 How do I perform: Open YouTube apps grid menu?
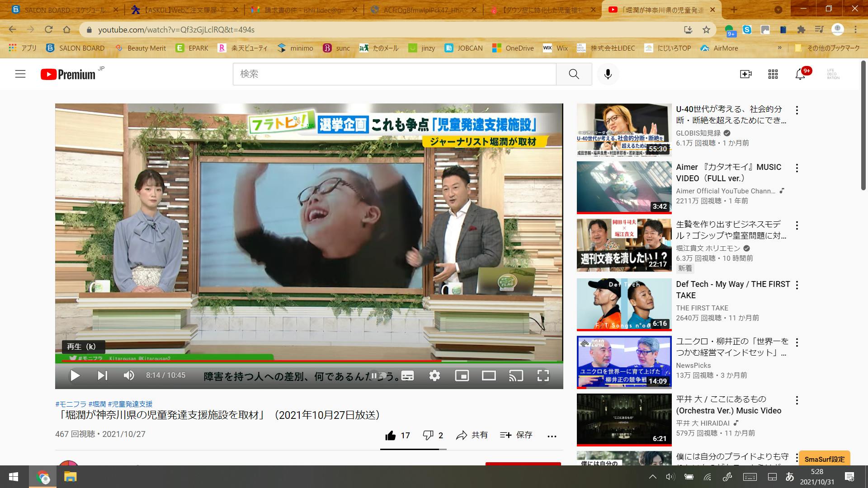[773, 74]
